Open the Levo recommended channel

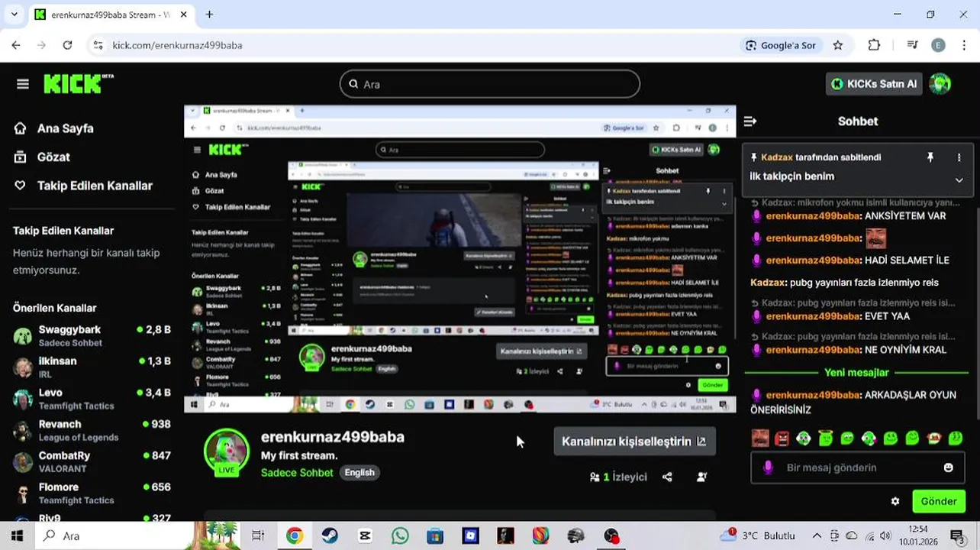(92, 399)
